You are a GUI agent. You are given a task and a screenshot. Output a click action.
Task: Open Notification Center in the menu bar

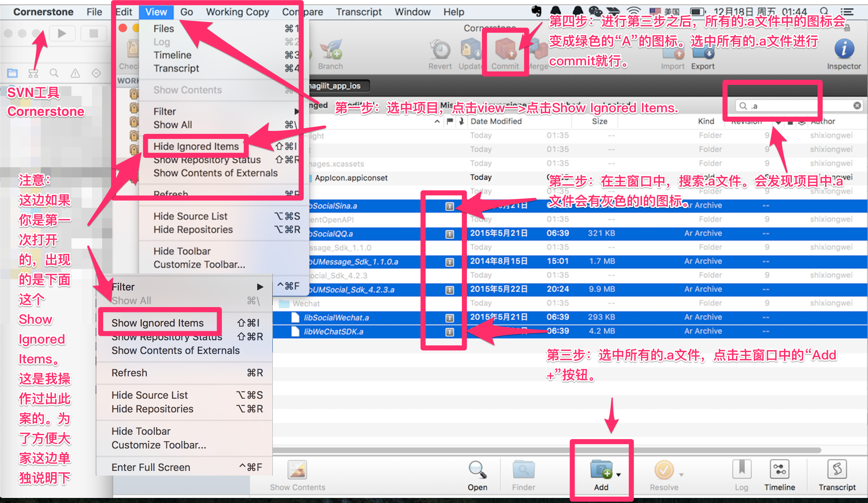tap(847, 12)
